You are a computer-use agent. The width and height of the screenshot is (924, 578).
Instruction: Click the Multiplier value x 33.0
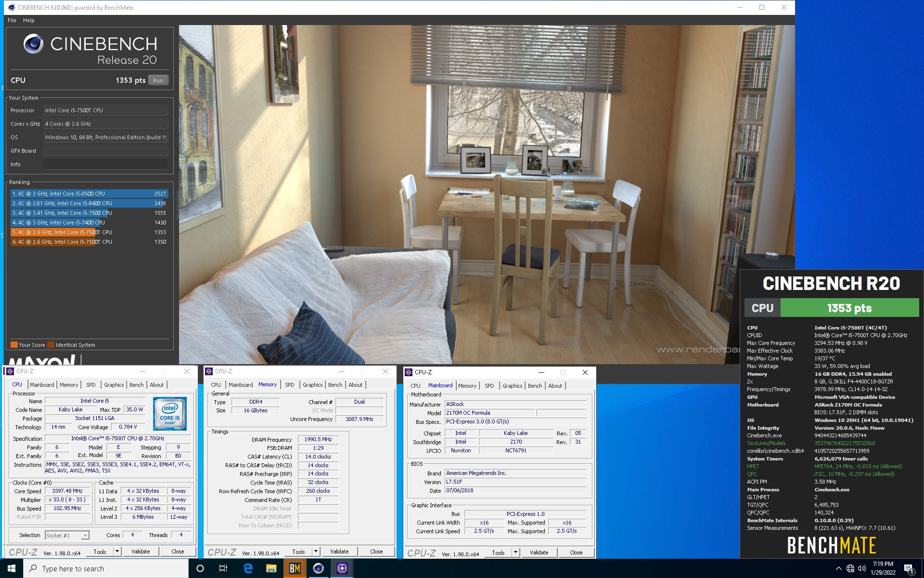coord(67,499)
